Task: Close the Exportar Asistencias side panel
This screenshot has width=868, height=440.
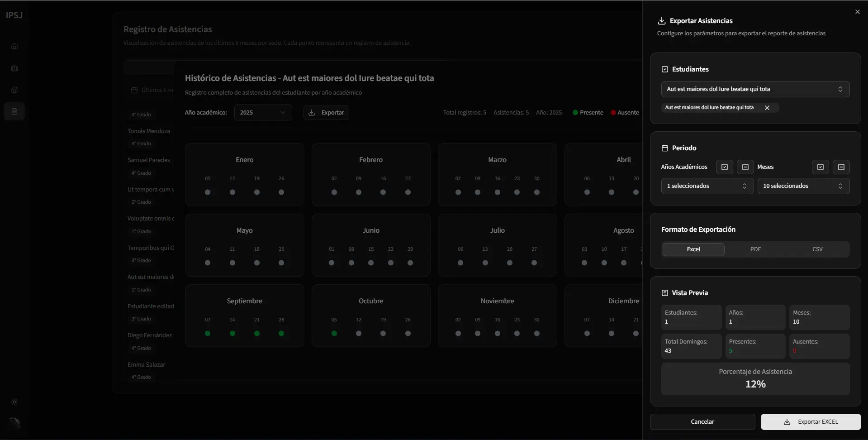Action: [857, 12]
